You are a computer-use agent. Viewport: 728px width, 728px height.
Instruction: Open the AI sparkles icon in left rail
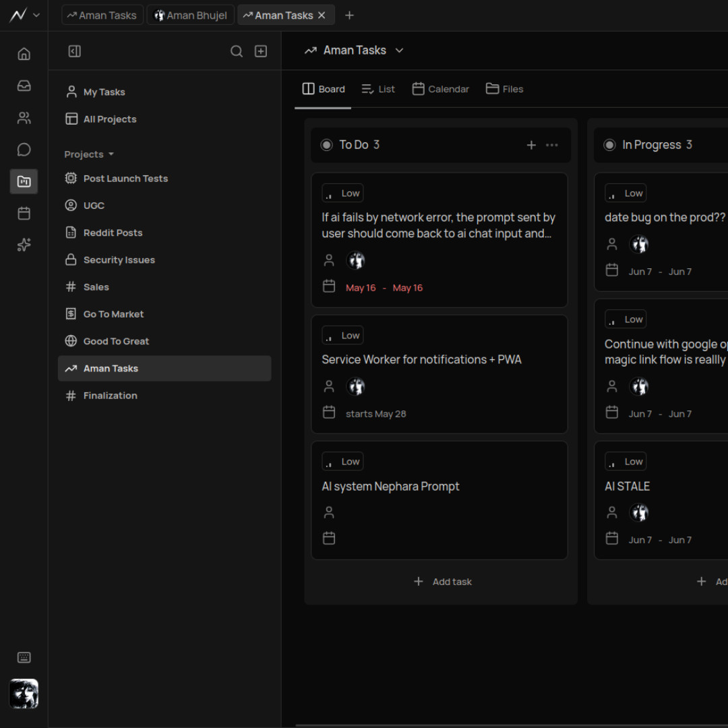(24, 245)
